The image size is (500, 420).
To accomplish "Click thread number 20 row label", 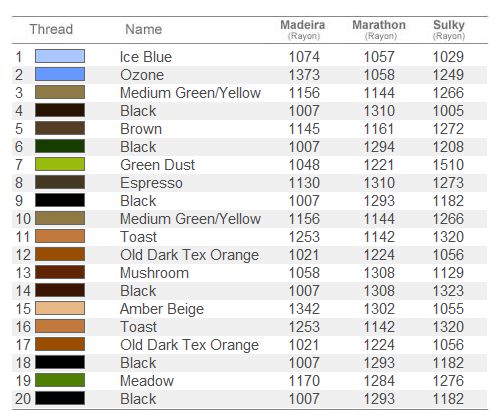I will 23,399.
